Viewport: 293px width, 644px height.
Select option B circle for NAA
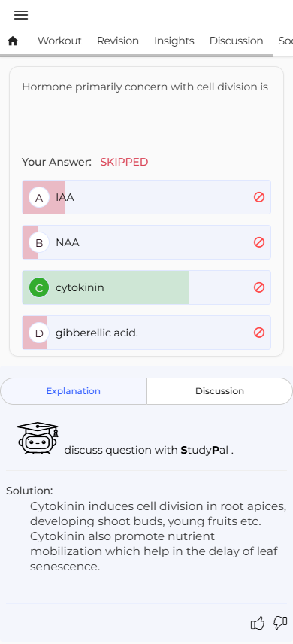[x=39, y=243]
